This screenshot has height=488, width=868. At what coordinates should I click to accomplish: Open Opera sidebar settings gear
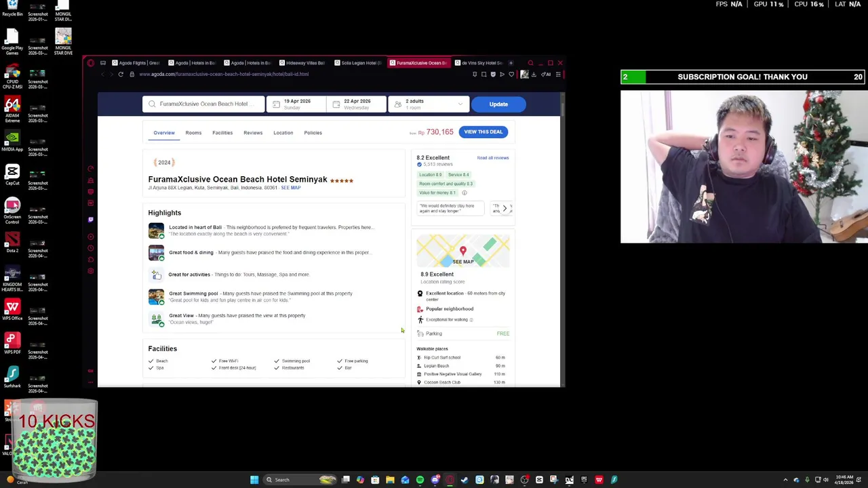point(91,271)
